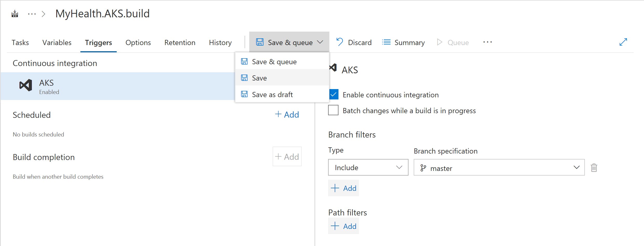Screen dimensions: 644x246
Task: Click the branch icon in the master field
Action: [423, 168]
